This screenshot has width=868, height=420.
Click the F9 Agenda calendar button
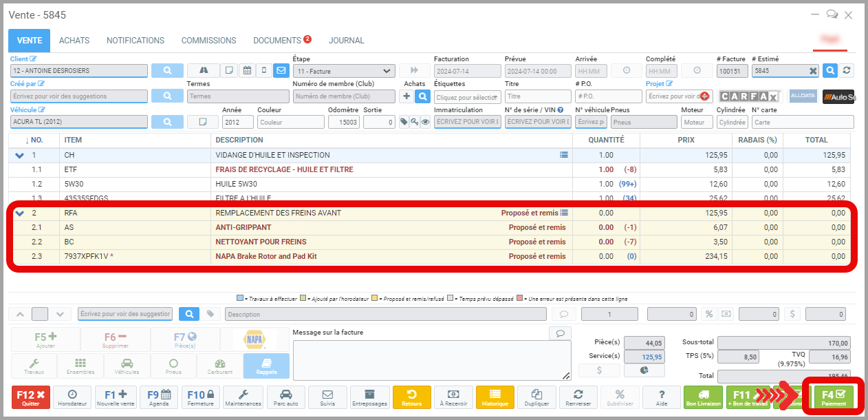[x=160, y=398]
